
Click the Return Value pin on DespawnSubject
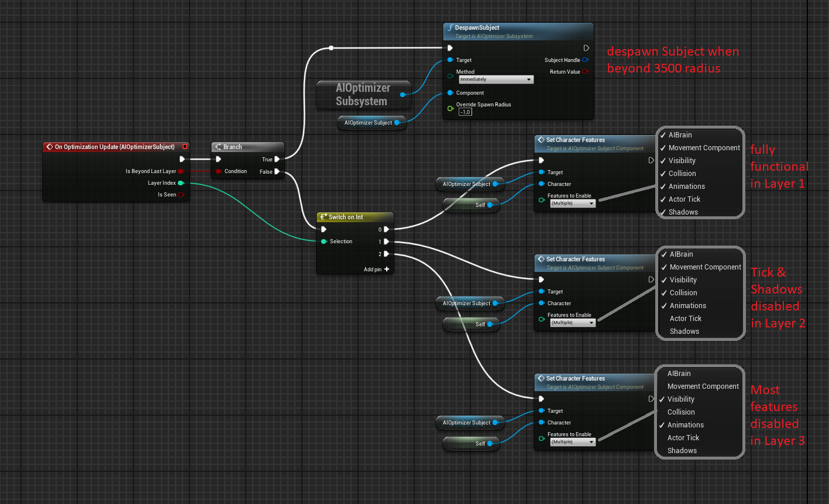585,72
